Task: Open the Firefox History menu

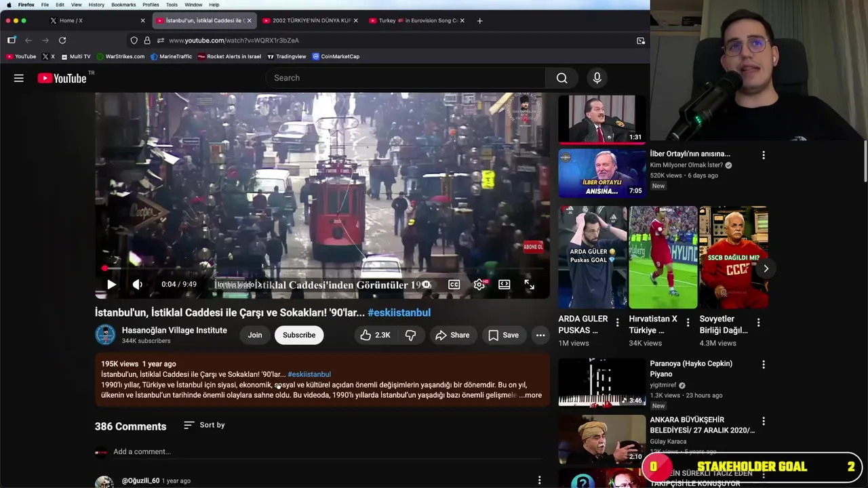Action: click(96, 5)
